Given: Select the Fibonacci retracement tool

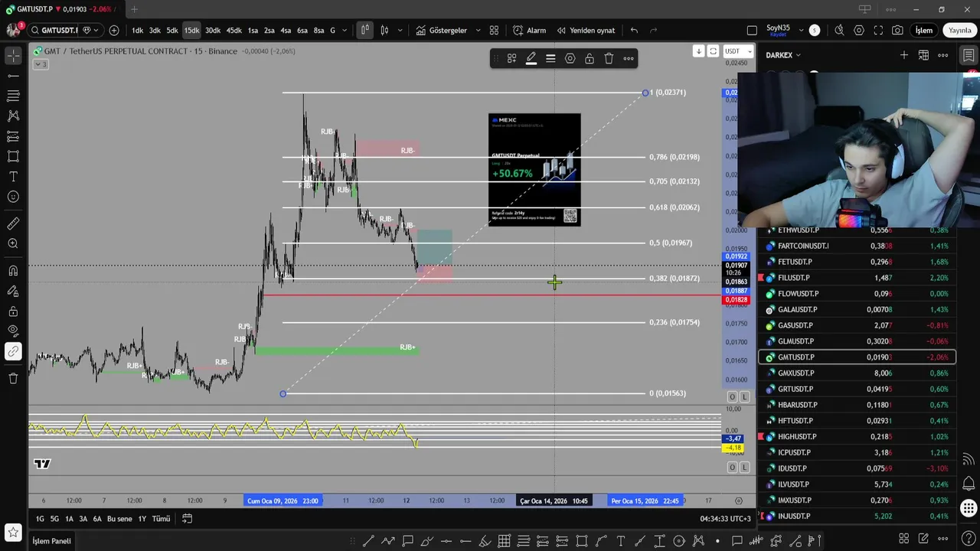Looking at the screenshot, I should (x=13, y=96).
